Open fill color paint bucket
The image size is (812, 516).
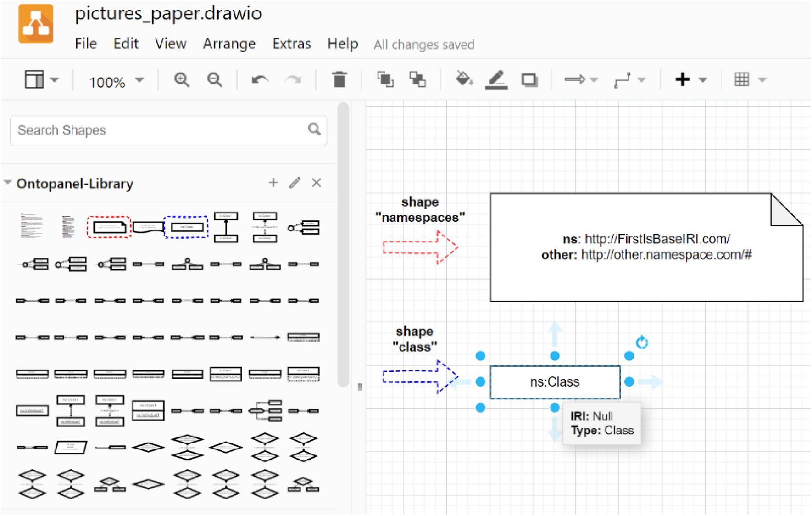tap(464, 79)
